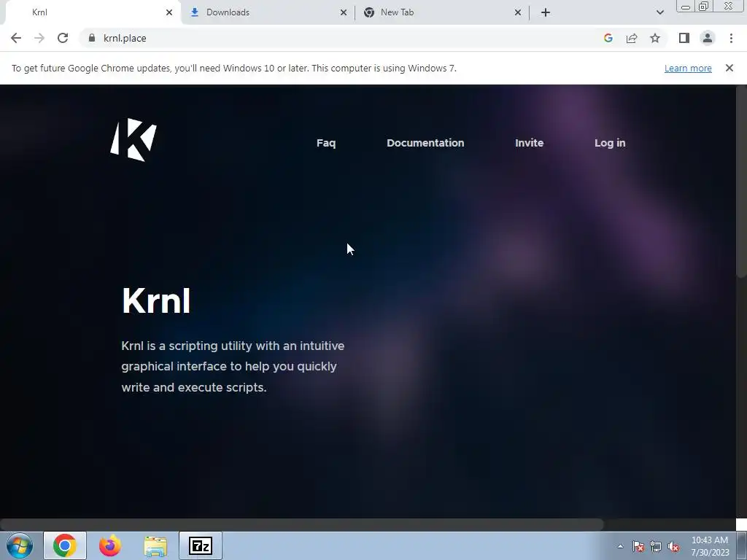Click the padlock site info icon
The width and height of the screenshot is (747, 560).
pos(91,38)
